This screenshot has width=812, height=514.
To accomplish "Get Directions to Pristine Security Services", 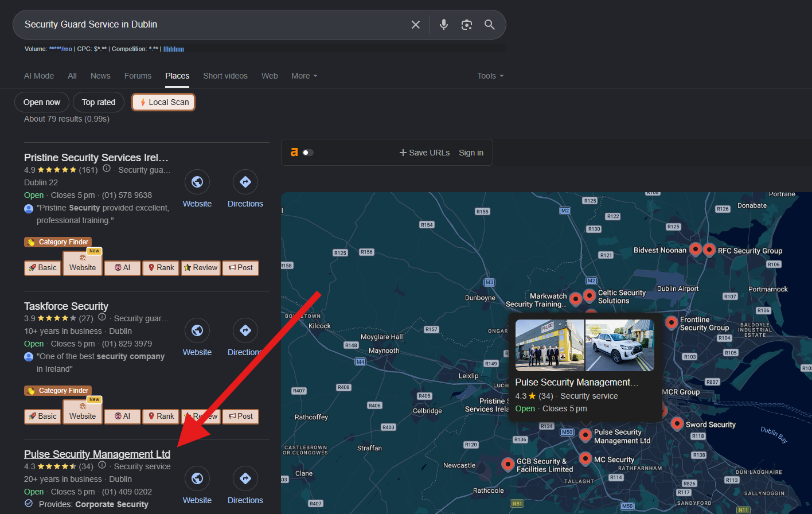I will pyautogui.click(x=245, y=182).
